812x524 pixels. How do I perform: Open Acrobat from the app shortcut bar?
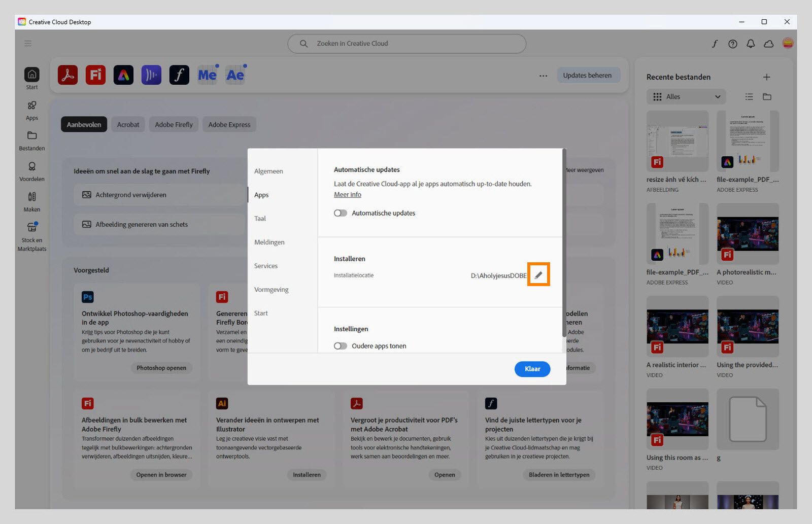pyautogui.click(x=67, y=75)
